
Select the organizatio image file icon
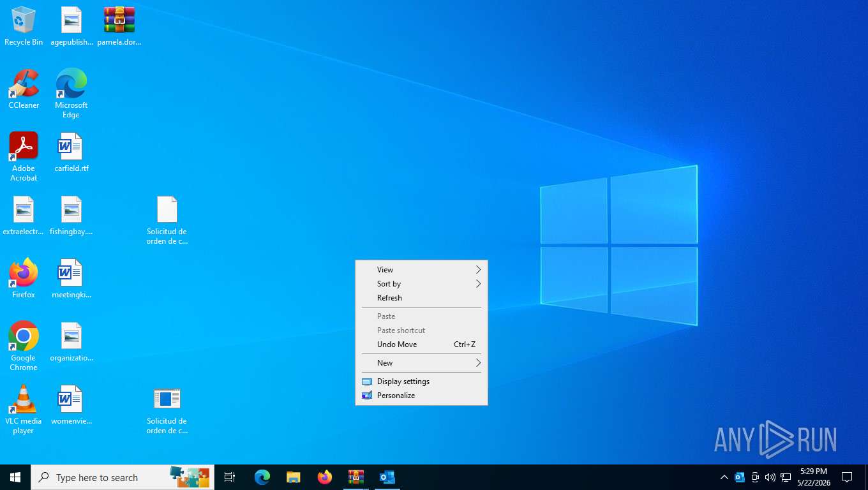pos(71,342)
